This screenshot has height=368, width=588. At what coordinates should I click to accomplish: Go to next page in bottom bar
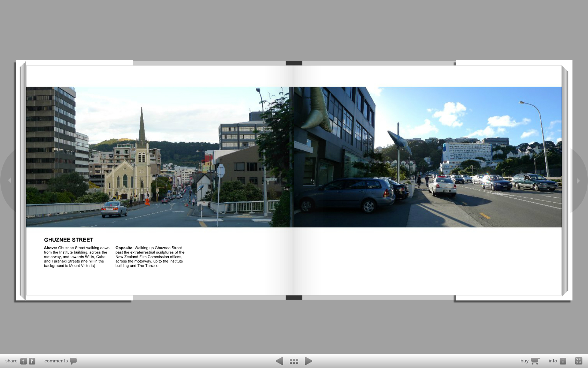tap(308, 361)
